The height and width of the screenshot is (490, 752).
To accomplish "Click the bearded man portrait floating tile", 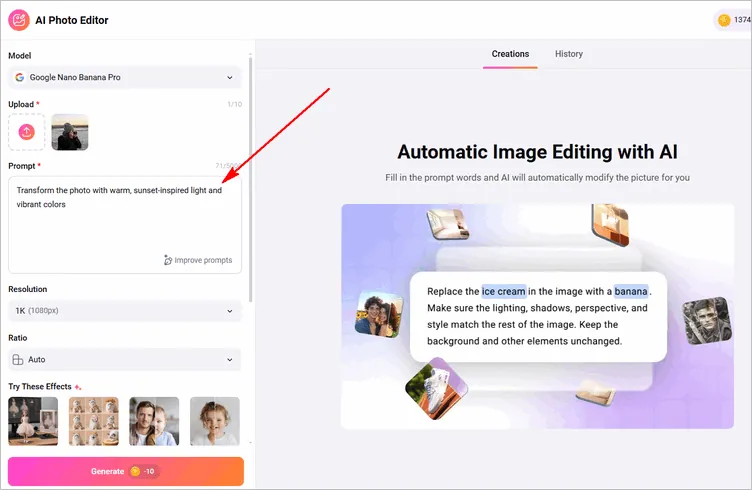I will (x=707, y=320).
